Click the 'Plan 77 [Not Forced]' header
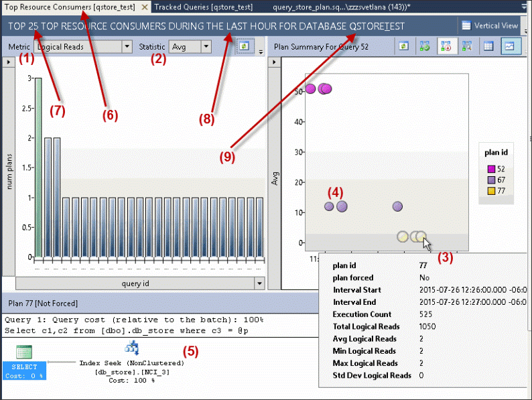 click(43, 304)
